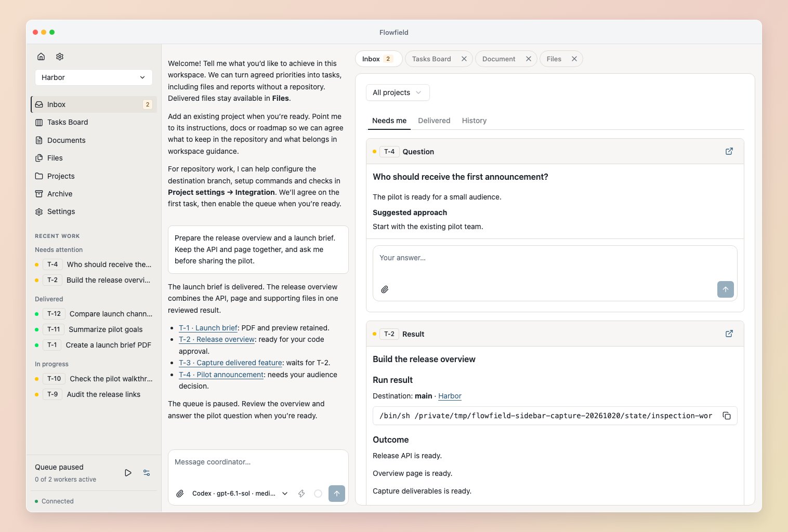Attach a file to your answer
Image resolution: width=788 pixels, height=532 pixels.
(x=385, y=289)
